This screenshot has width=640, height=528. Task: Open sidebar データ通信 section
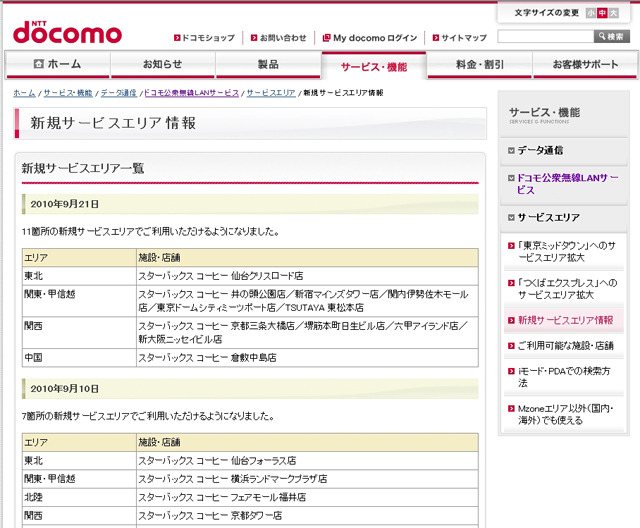tap(540, 151)
